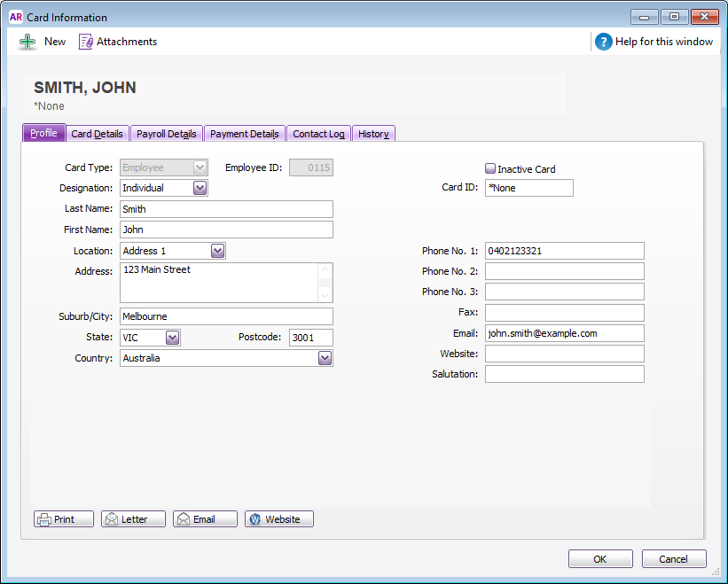Click the Email envelope icon button
The image size is (728, 584).
point(184,519)
